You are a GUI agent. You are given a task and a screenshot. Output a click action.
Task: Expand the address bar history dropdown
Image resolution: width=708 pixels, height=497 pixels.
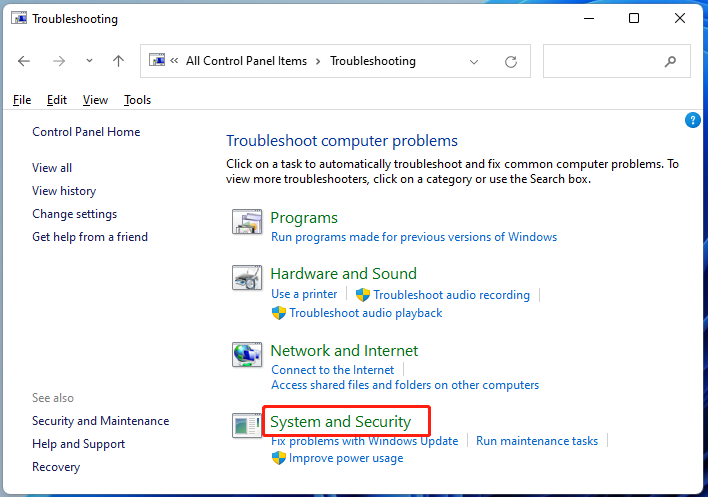[474, 62]
